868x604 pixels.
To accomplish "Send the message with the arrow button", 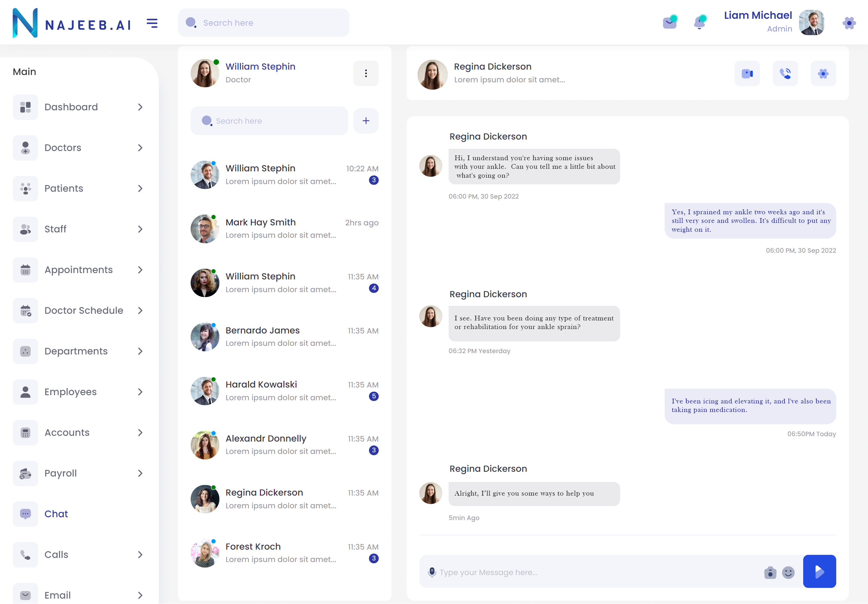I will (x=819, y=571).
